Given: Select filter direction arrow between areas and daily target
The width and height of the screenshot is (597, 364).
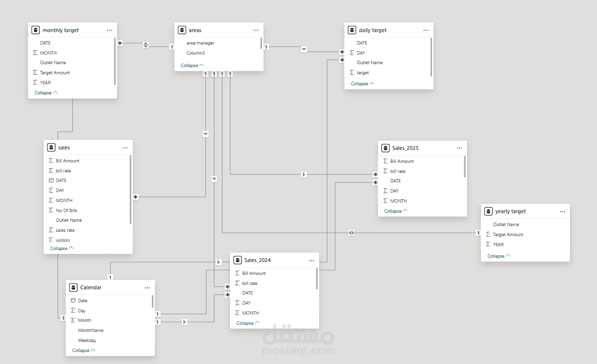Looking at the screenshot, I should coord(304,49).
